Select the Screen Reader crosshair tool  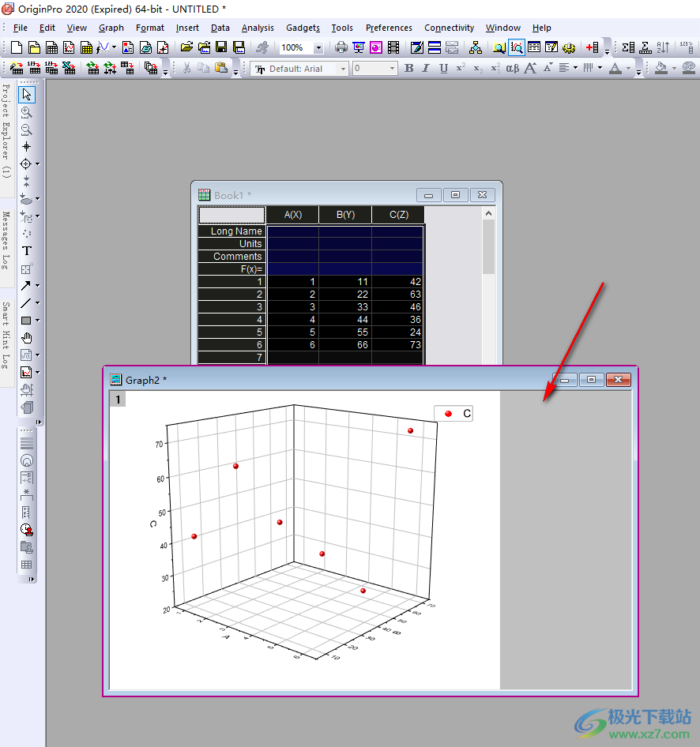point(26,147)
